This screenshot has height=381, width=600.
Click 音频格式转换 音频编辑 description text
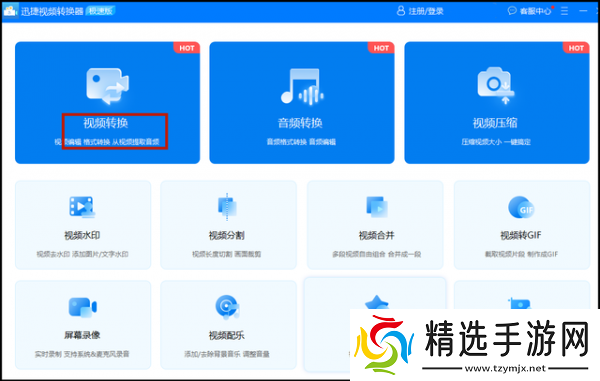coord(301,142)
